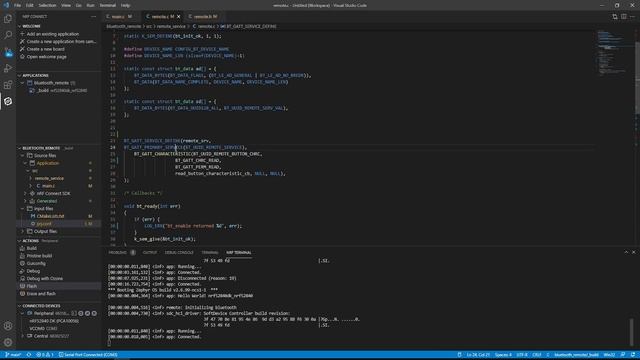
Task: Open the Output panel tab
Action: [x=149, y=253]
